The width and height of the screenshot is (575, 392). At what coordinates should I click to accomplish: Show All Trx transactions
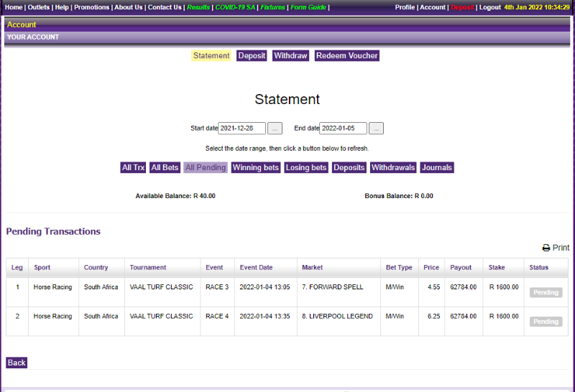pos(133,168)
